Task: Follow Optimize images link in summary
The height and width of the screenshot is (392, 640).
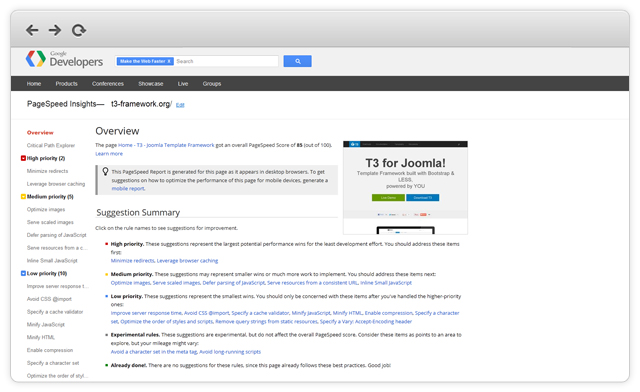Action: point(130,283)
